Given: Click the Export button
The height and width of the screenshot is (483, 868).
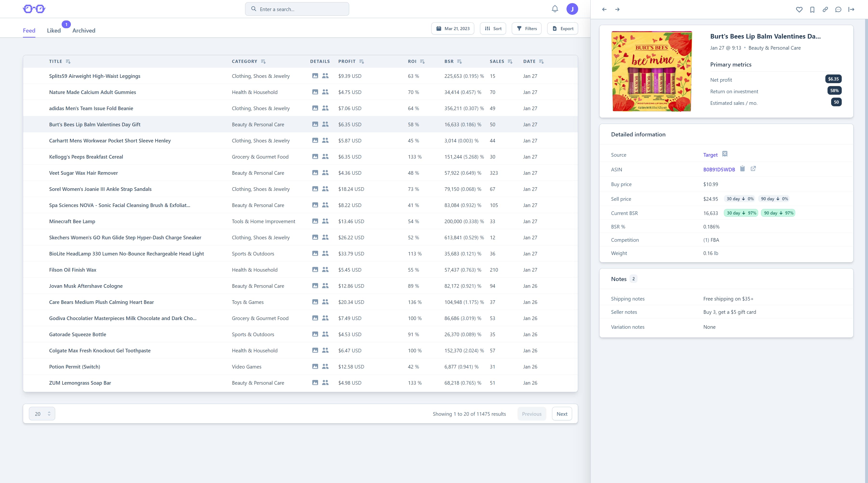Looking at the screenshot, I should (x=563, y=29).
